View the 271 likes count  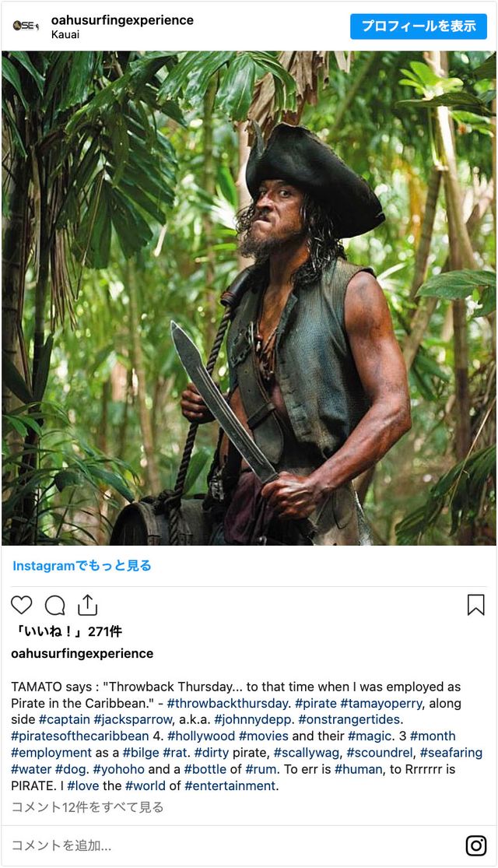coord(67,631)
